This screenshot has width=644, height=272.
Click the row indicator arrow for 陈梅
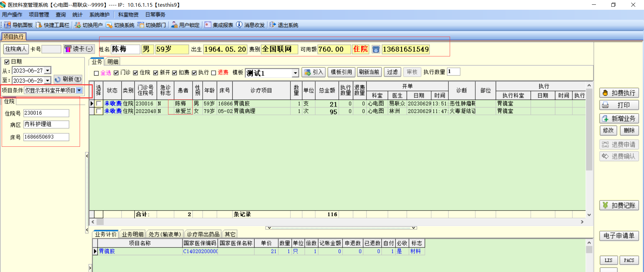tap(92, 104)
